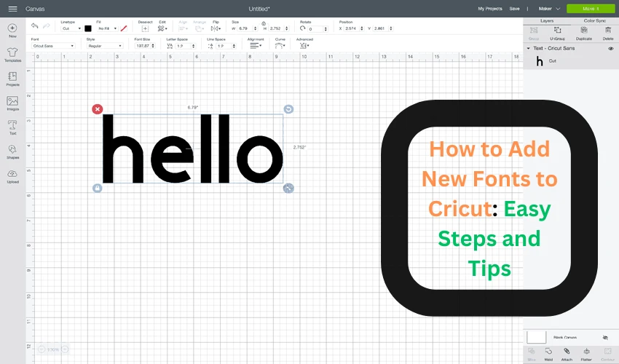619x364 pixels.
Task: Open the hamburger main menu
Action: pyautogui.click(x=12, y=9)
